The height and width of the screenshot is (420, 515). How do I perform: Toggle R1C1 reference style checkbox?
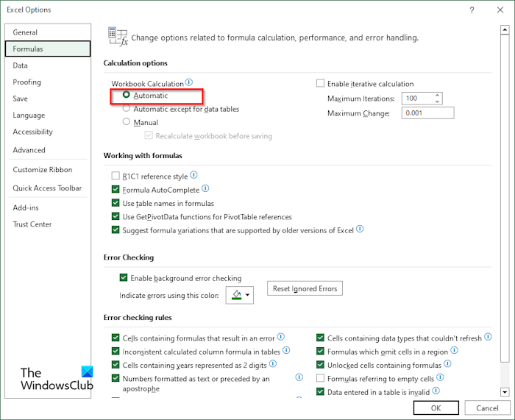tap(116, 177)
